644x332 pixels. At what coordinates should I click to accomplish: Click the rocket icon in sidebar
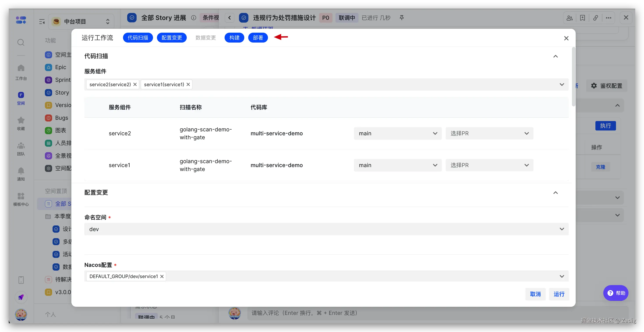(21, 297)
